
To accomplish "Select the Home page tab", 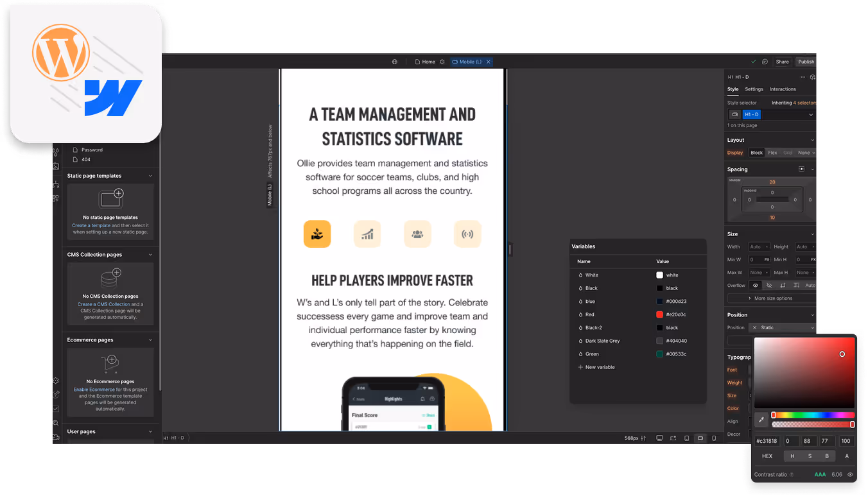I will pos(425,62).
